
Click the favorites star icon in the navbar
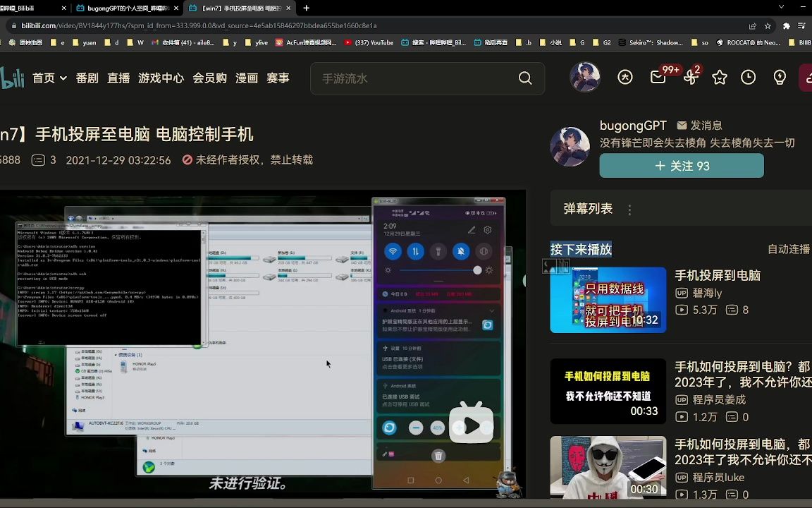click(x=719, y=77)
